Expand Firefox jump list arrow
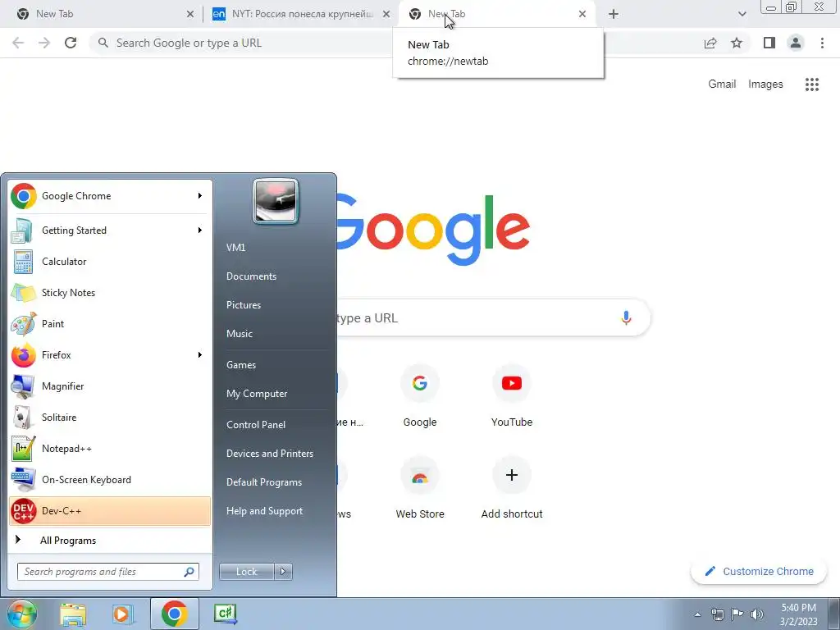Viewport: 840px width, 630px height. click(x=200, y=354)
